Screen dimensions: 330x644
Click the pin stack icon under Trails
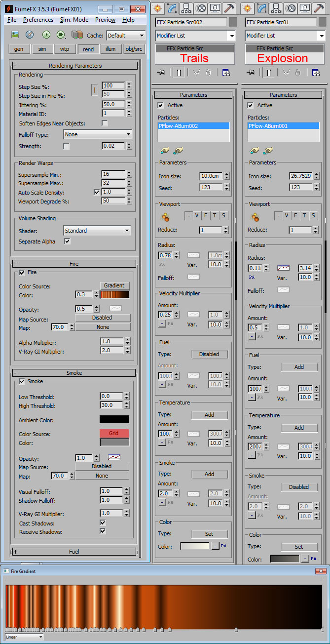(x=161, y=72)
